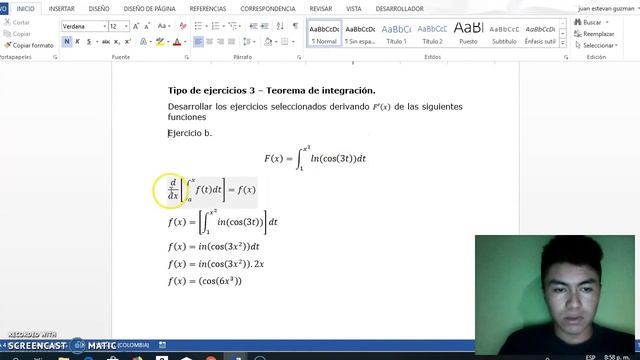Open the VISTA tab
Screen dimensions: 640x360
pos(353,9)
